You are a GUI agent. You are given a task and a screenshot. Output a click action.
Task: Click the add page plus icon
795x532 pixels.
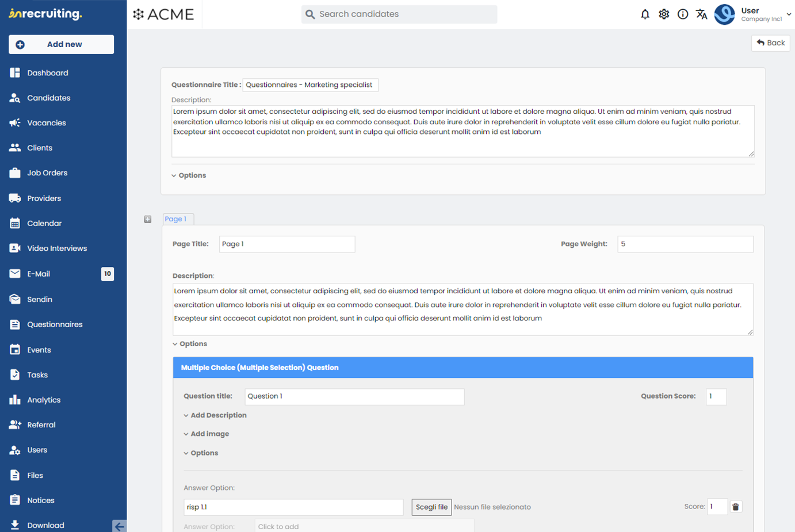148,219
